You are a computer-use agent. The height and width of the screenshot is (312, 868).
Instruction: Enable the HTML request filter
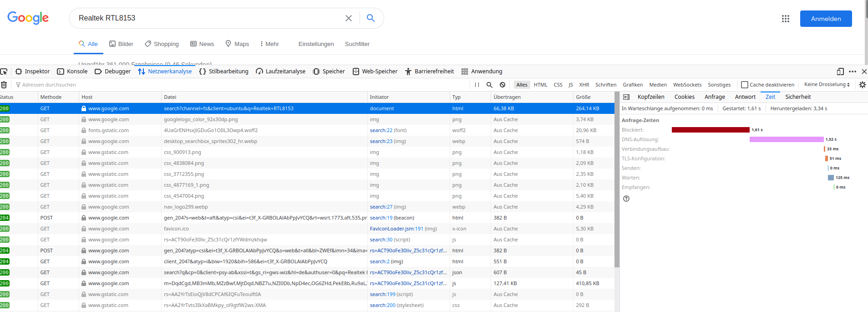[541, 85]
